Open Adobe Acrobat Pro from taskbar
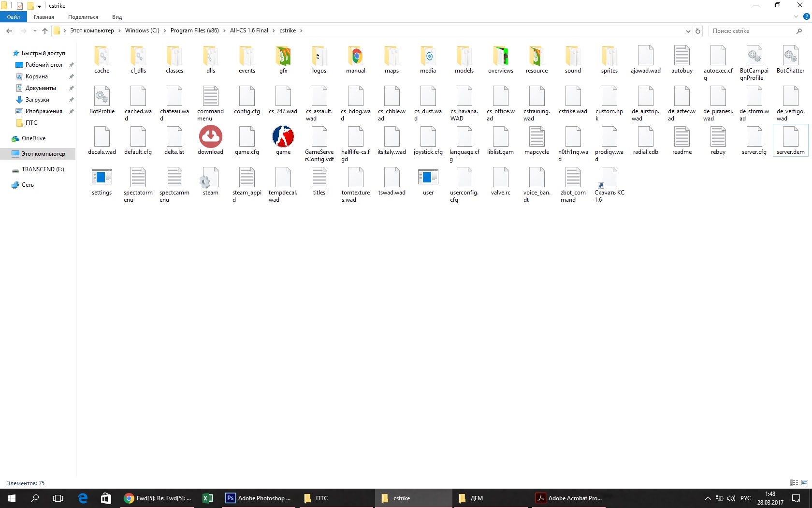Viewport: 812px width, 508px height. (569, 498)
